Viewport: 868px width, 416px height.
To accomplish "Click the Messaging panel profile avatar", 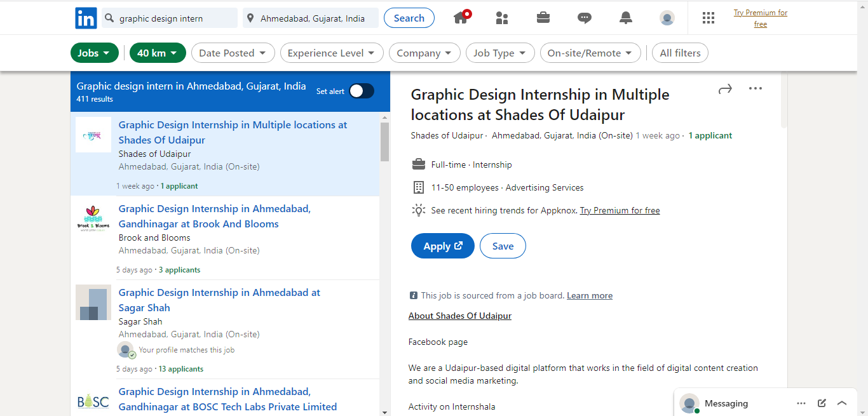I will pos(689,403).
